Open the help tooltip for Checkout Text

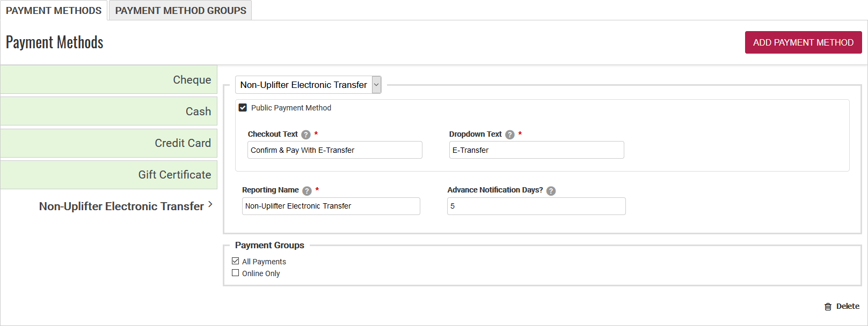(x=305, y=134)
